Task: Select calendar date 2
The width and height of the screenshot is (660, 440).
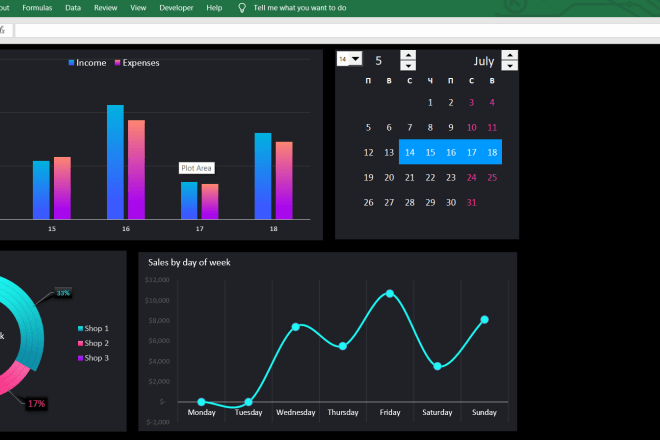Action: 451,102
